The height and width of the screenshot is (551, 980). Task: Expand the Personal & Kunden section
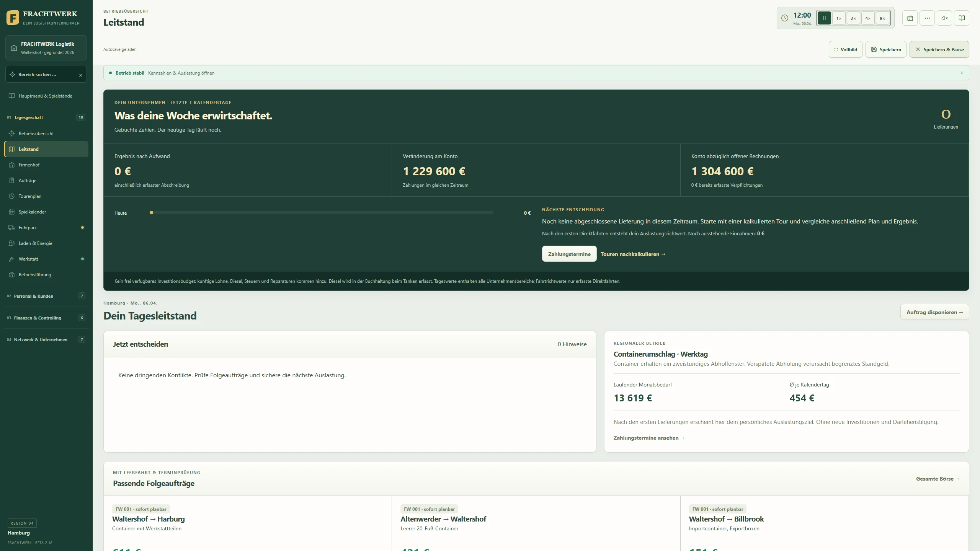(x=46, y=296)
